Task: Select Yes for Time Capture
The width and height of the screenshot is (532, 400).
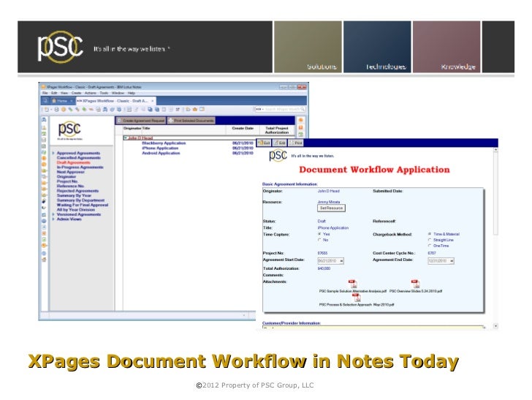Action: click(x=319, y=234)
